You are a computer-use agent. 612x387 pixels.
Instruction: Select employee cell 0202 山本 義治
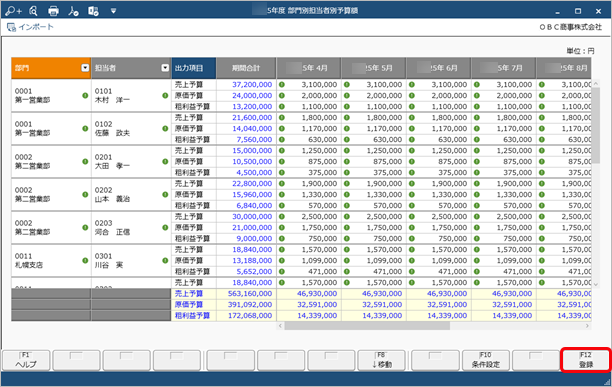tap(131, 194)
